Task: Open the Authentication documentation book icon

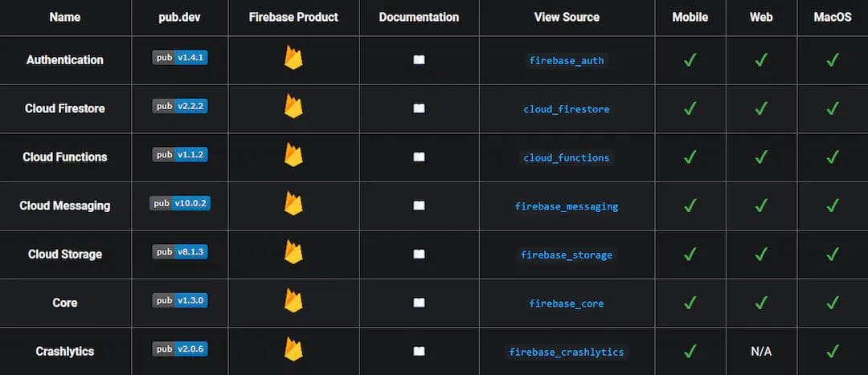Action: coord(419,60)
